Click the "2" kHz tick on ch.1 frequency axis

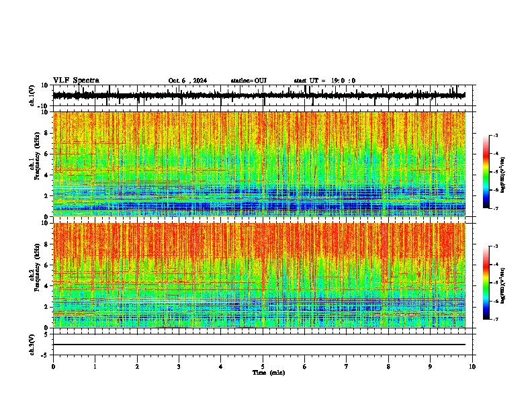[46, 195]
